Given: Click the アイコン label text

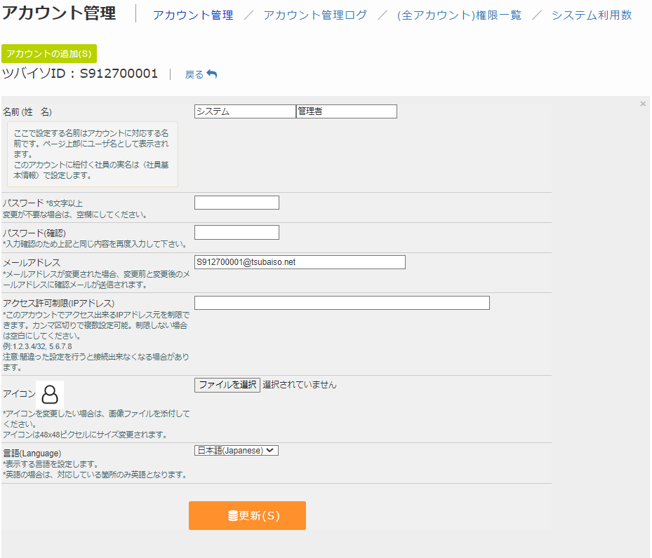Looking at the screenshot, I should coord(19,394).
